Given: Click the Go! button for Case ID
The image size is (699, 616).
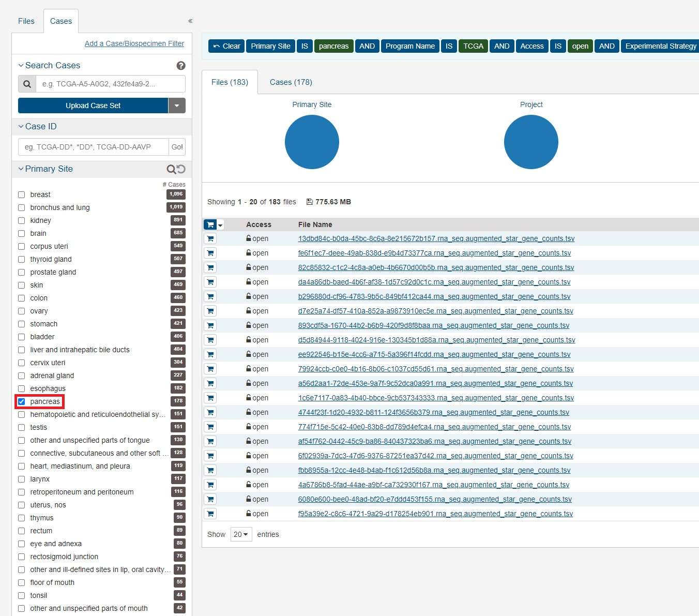Looking at the screenshot, I should click(x=177, y=147).
